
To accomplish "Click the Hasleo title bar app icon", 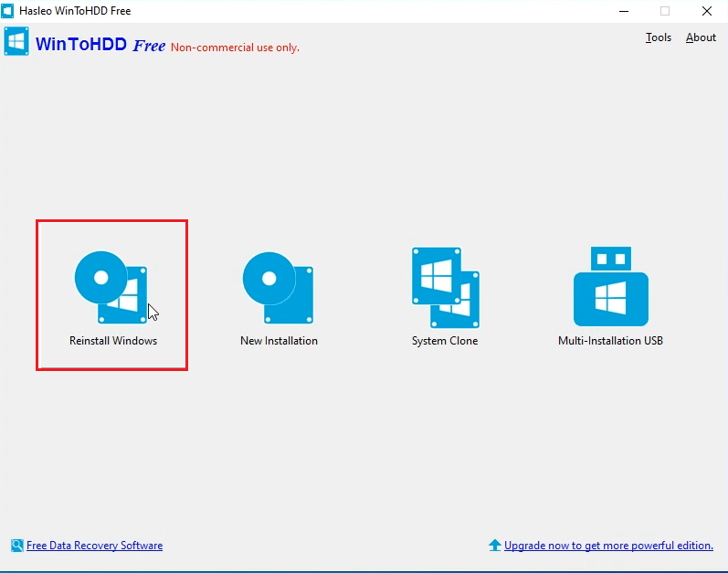I will tap(7, 11).
